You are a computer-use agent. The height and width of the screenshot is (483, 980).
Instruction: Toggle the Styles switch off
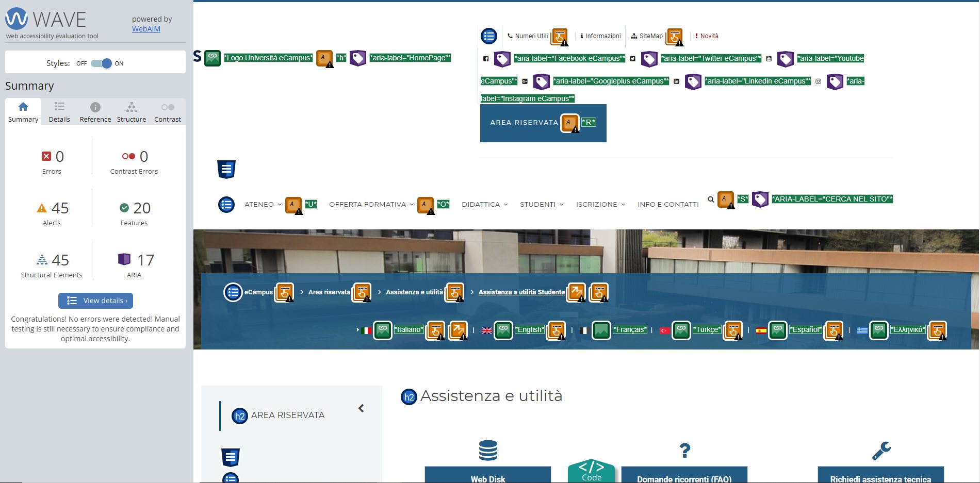101,63
